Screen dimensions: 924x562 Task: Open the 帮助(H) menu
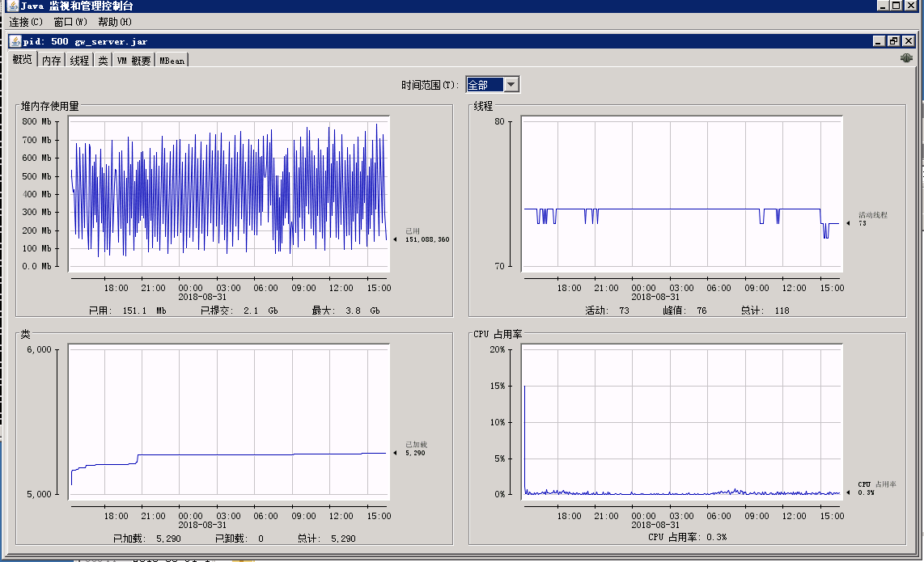(114, 22)
